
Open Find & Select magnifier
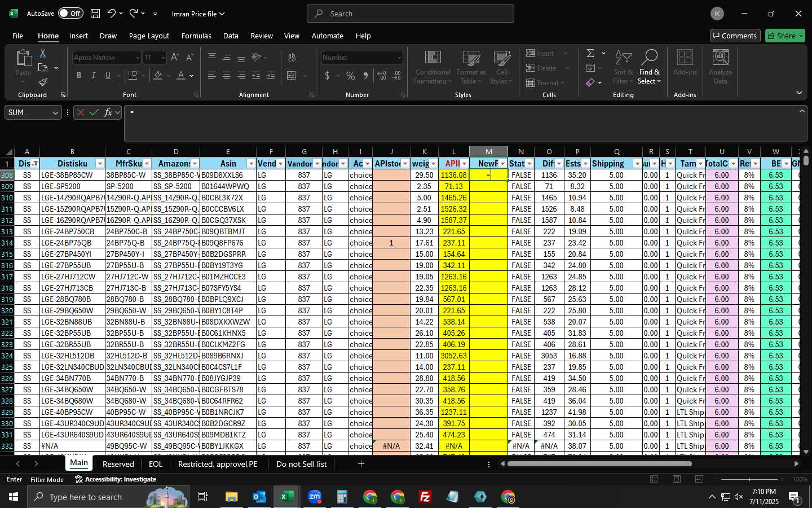[649, 68]
